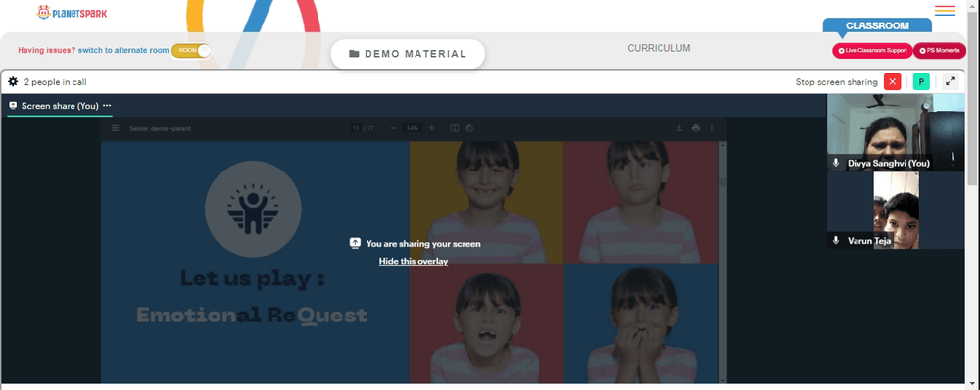
Task: Toggle the microphone icon for Varun Teja
Action: pyautogui.click(x=836, y=241)
